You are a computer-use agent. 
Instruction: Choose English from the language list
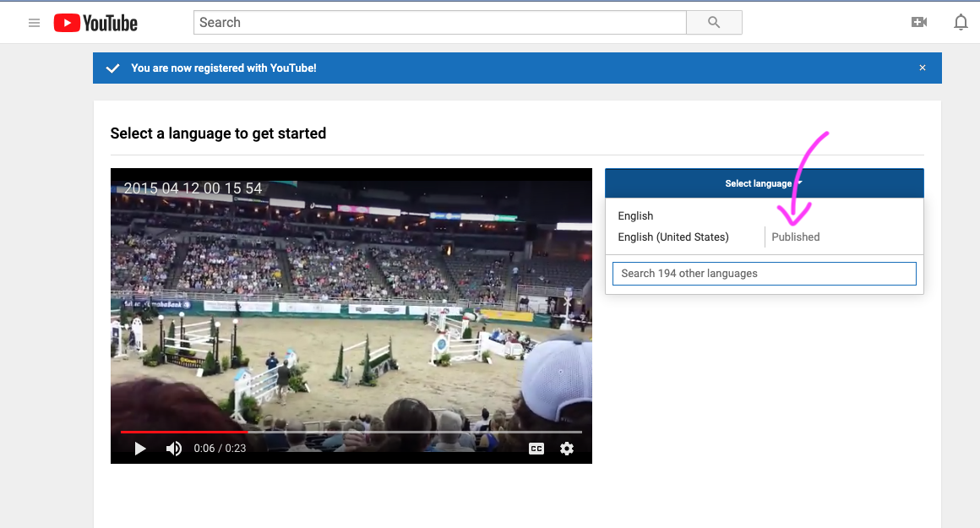point(636,216)
